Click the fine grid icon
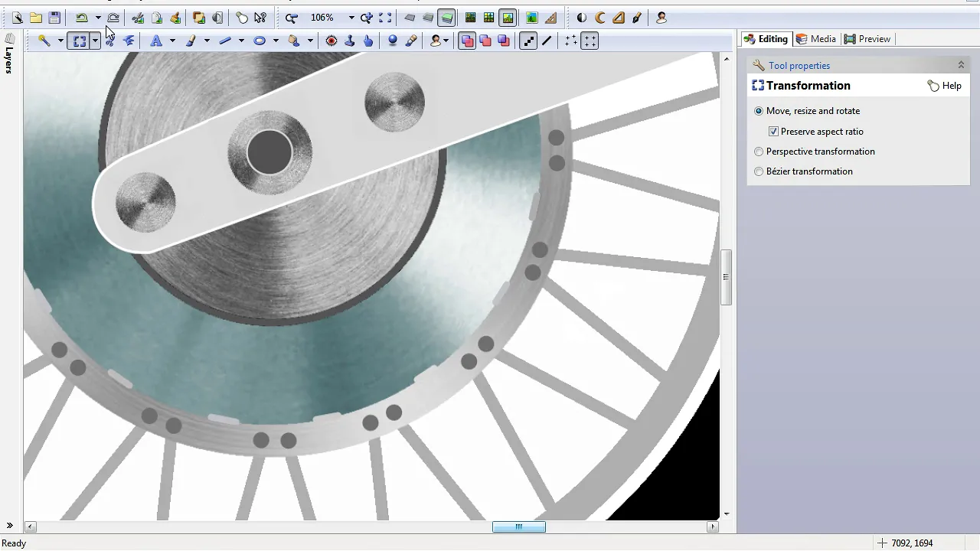 pyautogui.click(x=471, y=18)
